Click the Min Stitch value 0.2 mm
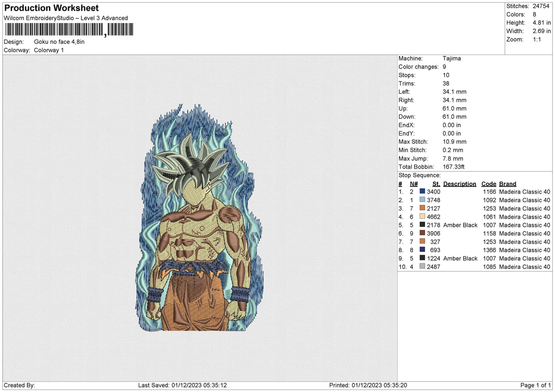This screenshot has width=555, height=392. (453, 150)
